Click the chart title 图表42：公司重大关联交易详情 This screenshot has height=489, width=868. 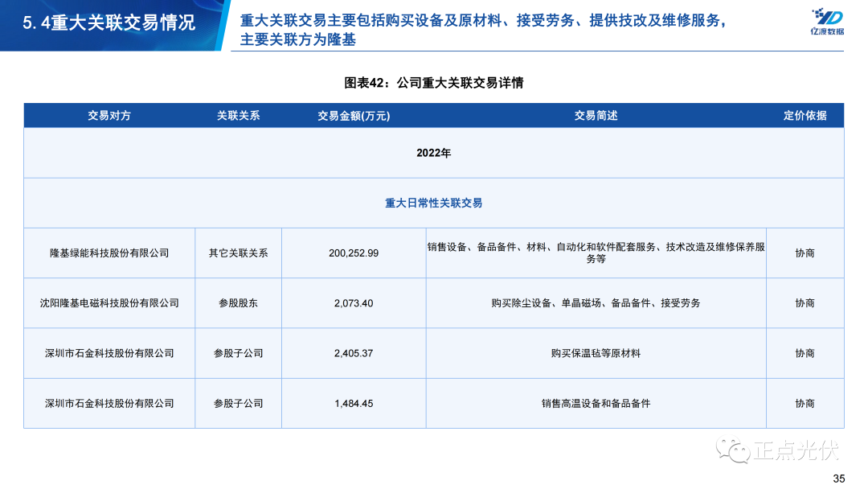click(433, 83)
